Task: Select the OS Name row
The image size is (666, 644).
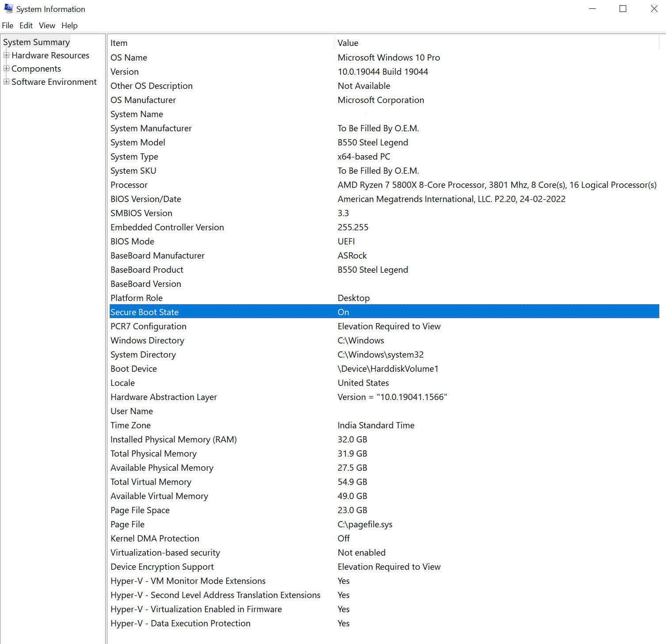Action: point(384,57)
